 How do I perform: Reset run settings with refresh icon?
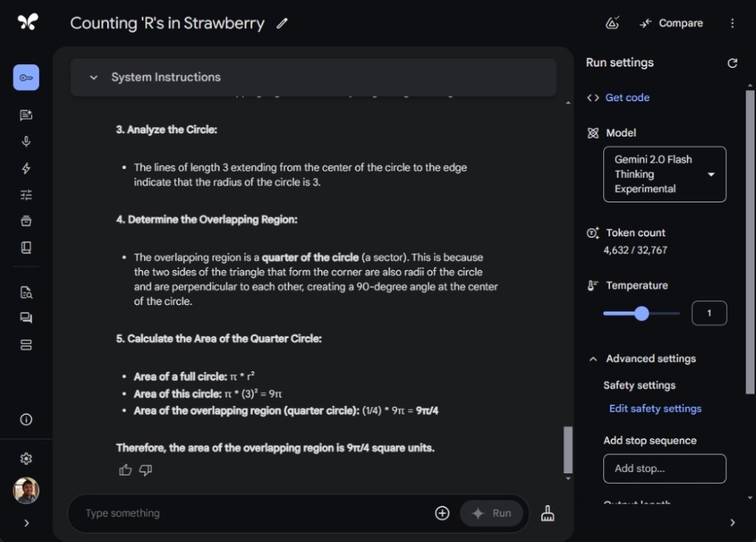coord(732,64)
